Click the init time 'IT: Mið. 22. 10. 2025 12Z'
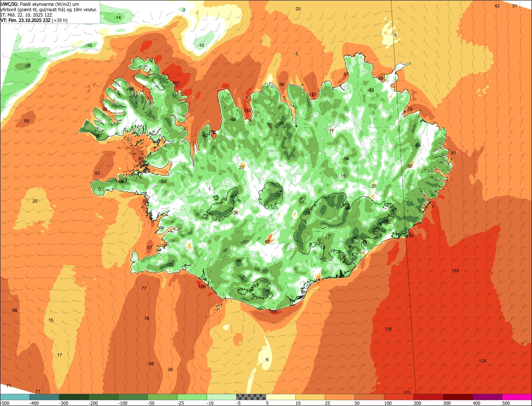 coord(26,15)
